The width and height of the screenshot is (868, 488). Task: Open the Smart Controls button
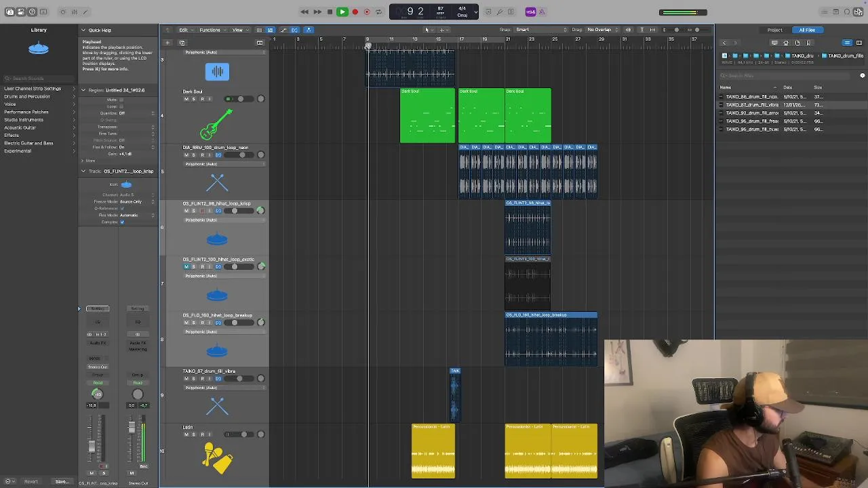(62, 12)
